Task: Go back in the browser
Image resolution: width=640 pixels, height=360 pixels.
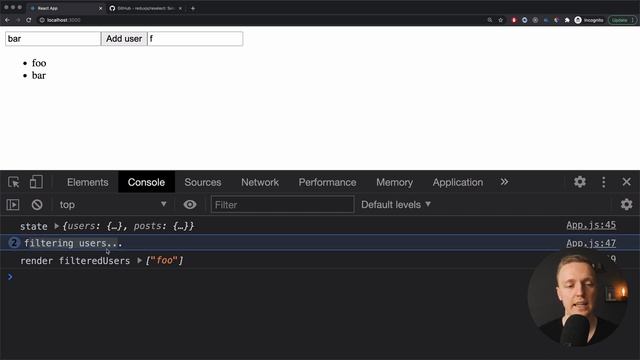Action: pyautogui.click(x=7, y=20)
